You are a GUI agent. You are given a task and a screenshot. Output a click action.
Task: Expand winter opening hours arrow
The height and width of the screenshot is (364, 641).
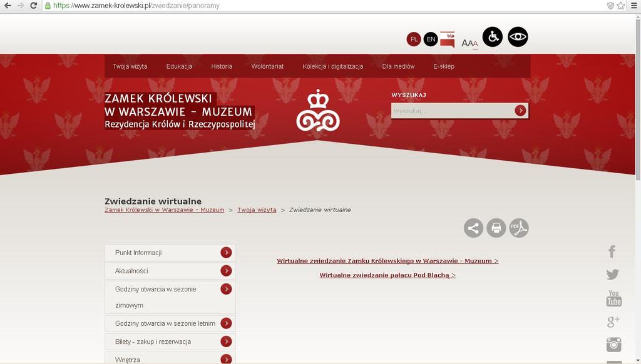[226, 289]
